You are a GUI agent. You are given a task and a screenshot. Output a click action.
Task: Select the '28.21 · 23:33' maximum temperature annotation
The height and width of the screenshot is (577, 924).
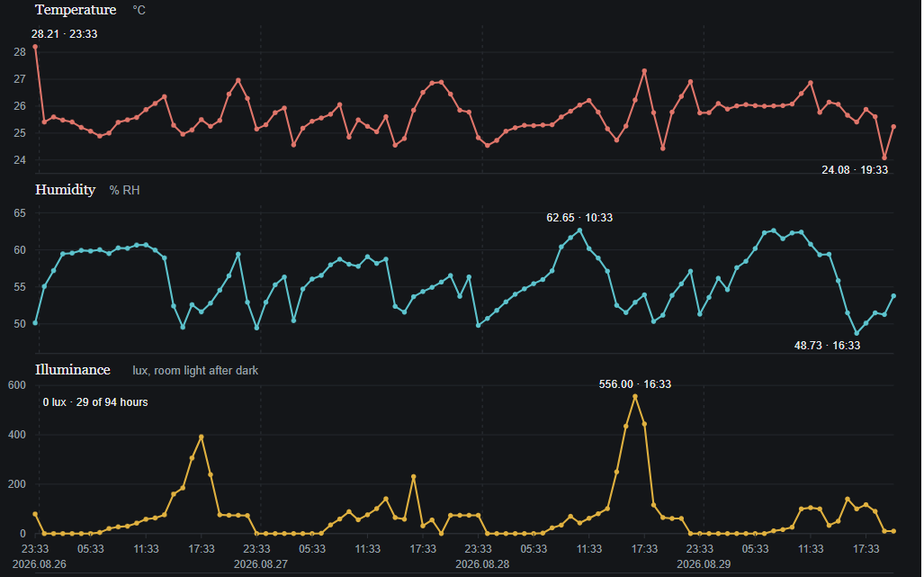(64, 34)
